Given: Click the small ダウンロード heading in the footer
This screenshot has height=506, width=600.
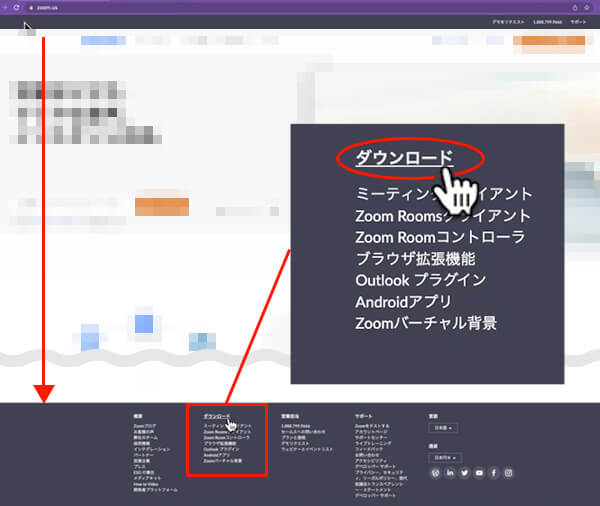Looking at the screenshot, I should [x=217, y=416].
